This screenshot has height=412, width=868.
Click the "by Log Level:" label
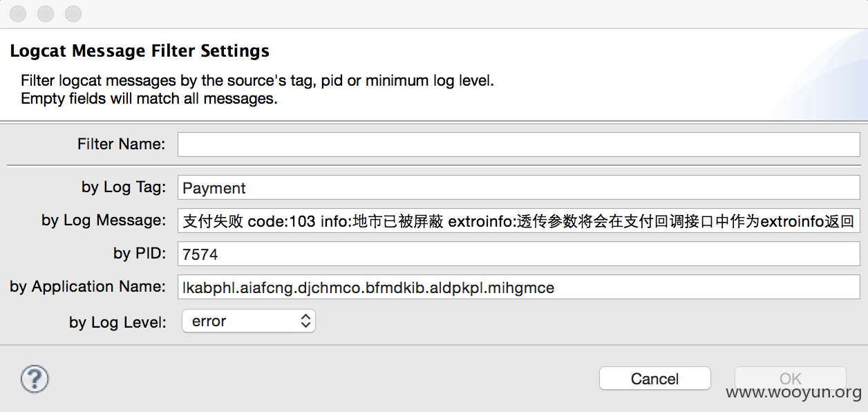click(117, 322)
